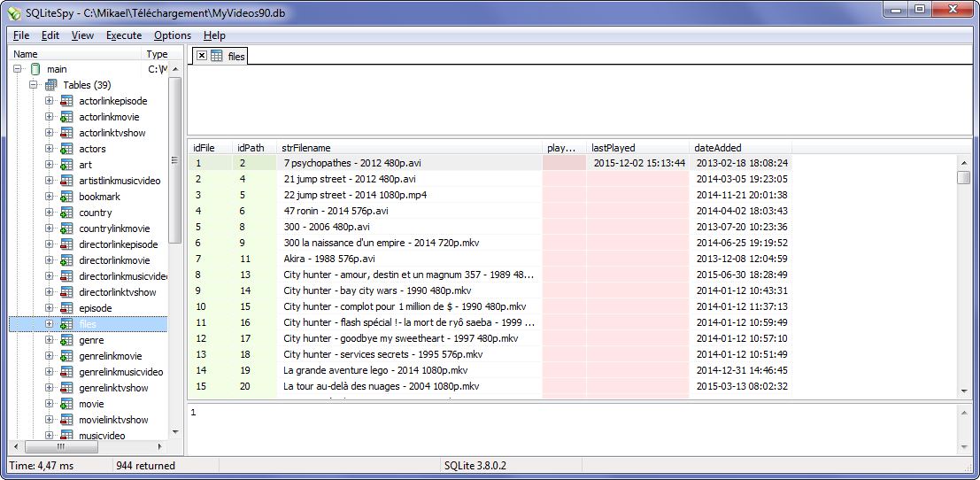Click '944 returned' in status bar
The image size is (980, 480).
click(145, 466)
